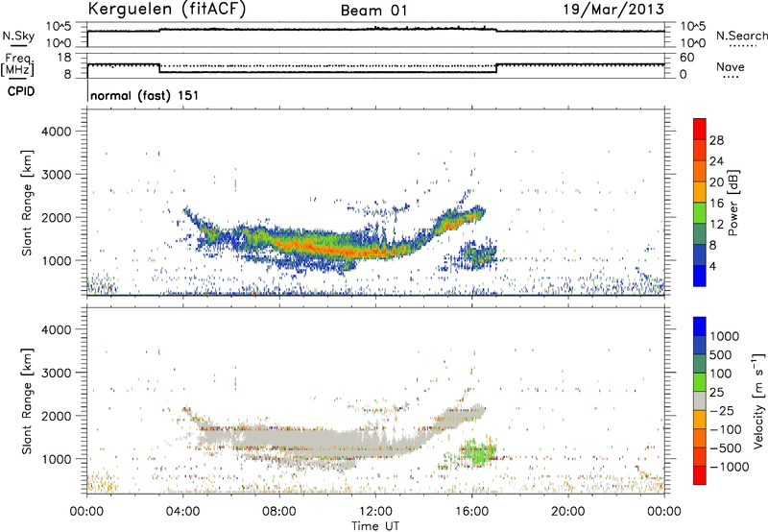The width and height of the screenshot is (768, 532).
Task: Click the "Nave" legend label
Action: tap(730, 66)
